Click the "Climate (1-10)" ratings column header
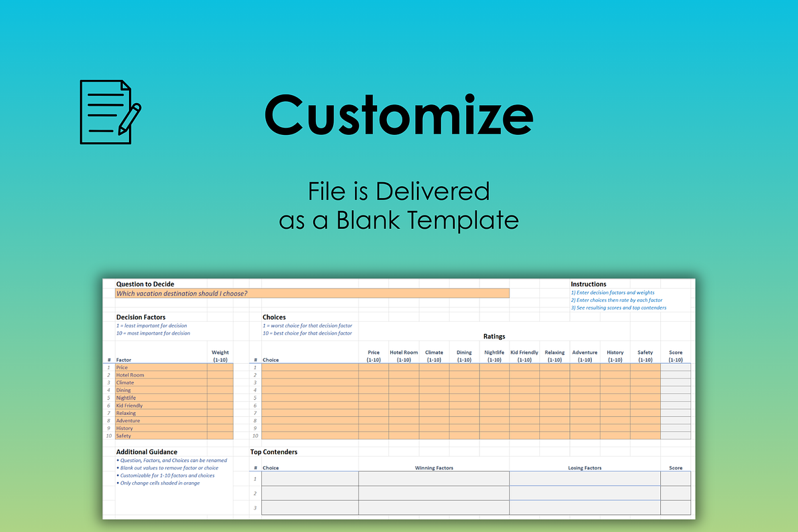The image size is (798, 532). click(x=434, y=356)
